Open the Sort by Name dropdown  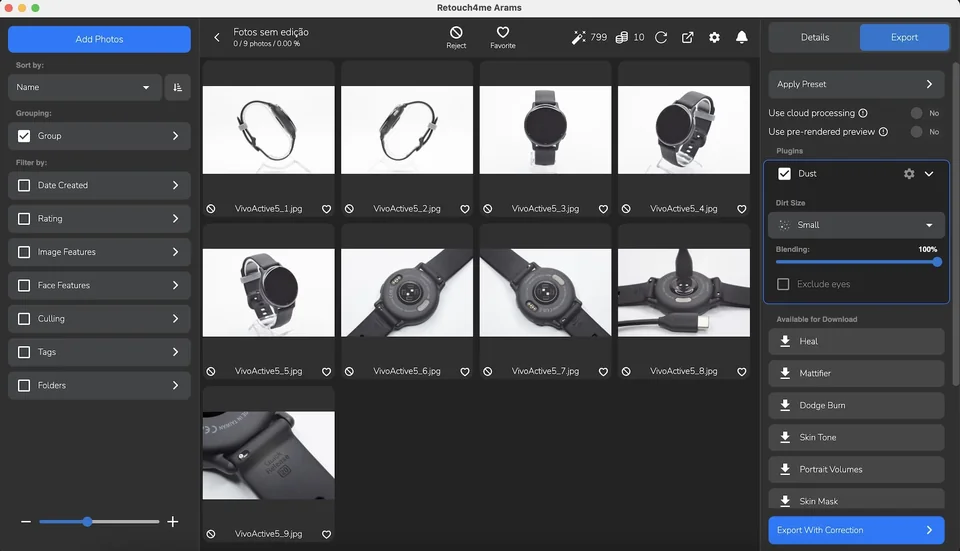point(85,87)
